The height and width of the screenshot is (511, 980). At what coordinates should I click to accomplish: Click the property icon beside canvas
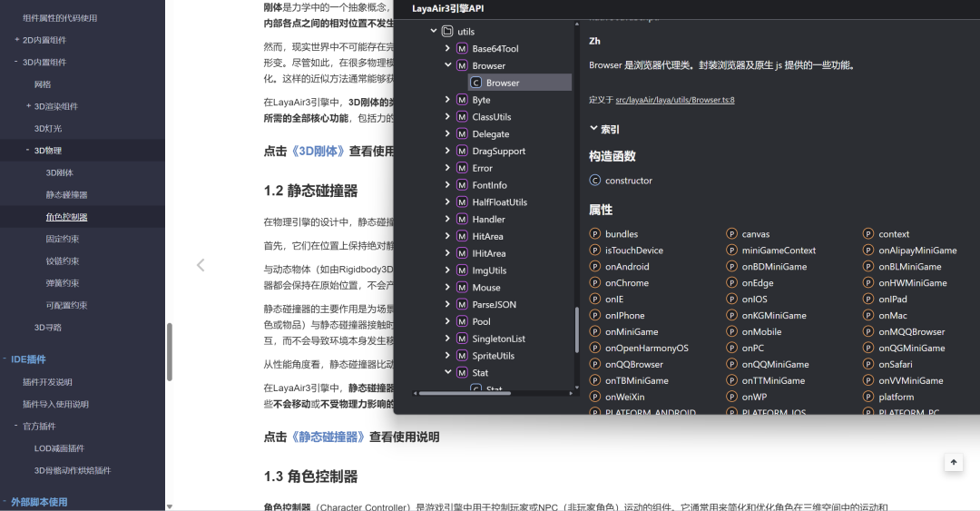[732, 234]
